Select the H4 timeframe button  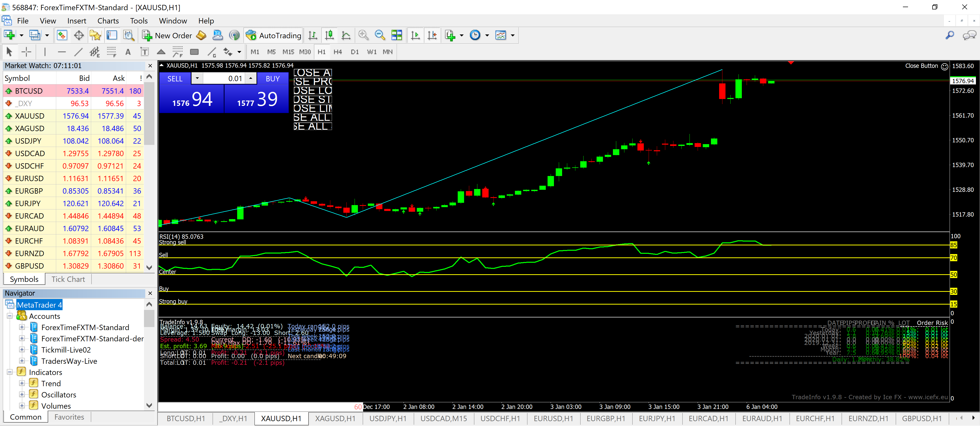coord(337,52)
